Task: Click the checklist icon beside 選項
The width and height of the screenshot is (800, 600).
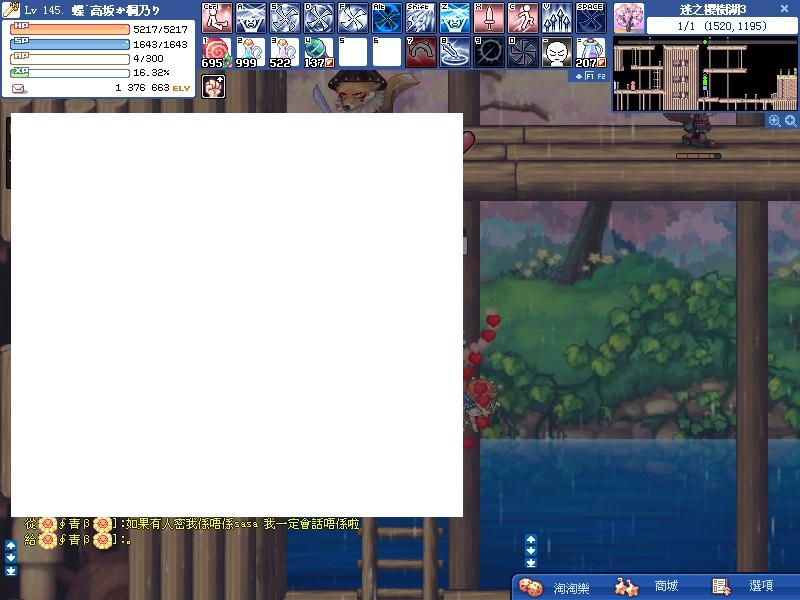Action: [x=721, y=587]
